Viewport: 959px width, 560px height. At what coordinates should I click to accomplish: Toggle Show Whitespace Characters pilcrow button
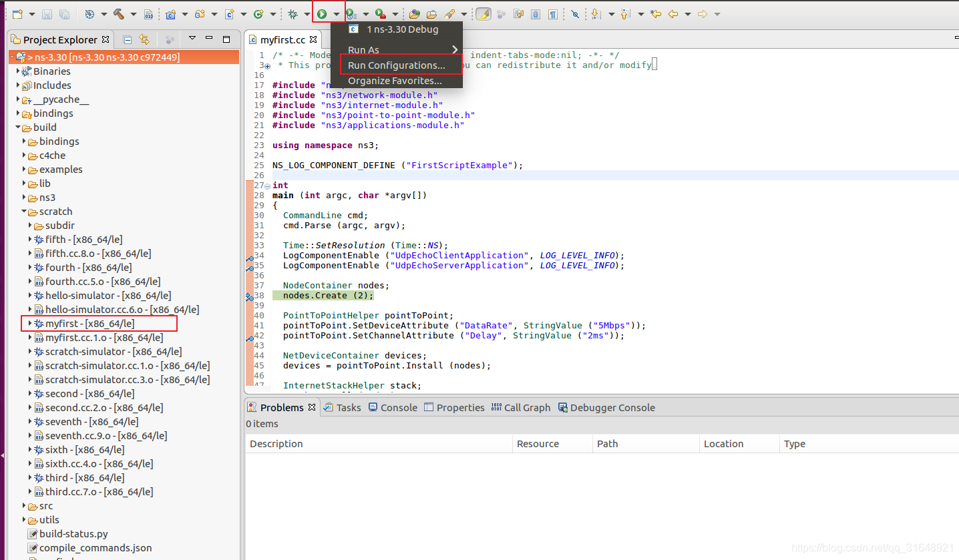553,13
